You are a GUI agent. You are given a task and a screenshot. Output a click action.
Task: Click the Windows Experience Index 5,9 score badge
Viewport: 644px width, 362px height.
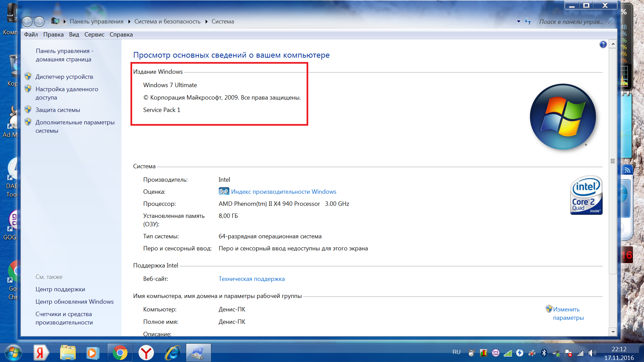point(224,191)
